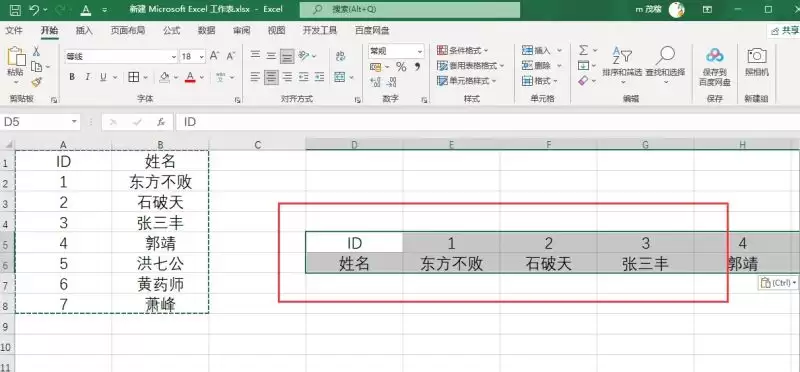800x372 pixels.
Task: Toggle center horizontal alignment
Action: [271, 77]
